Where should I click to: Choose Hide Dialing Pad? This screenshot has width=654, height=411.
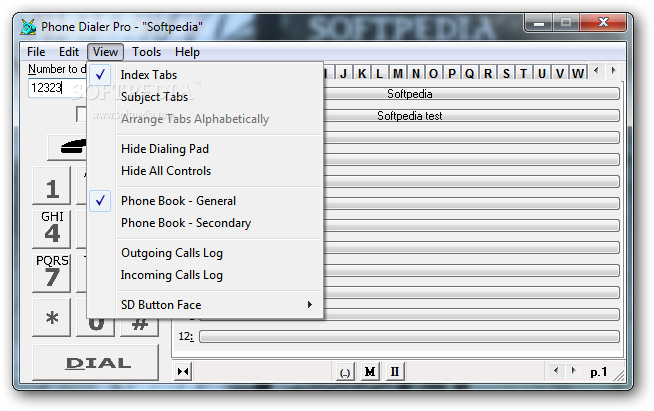205,149
